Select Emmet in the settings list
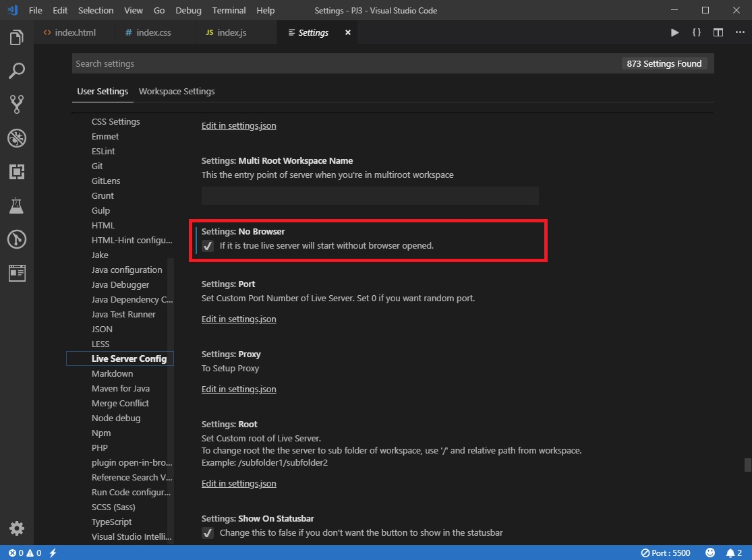 105,137
